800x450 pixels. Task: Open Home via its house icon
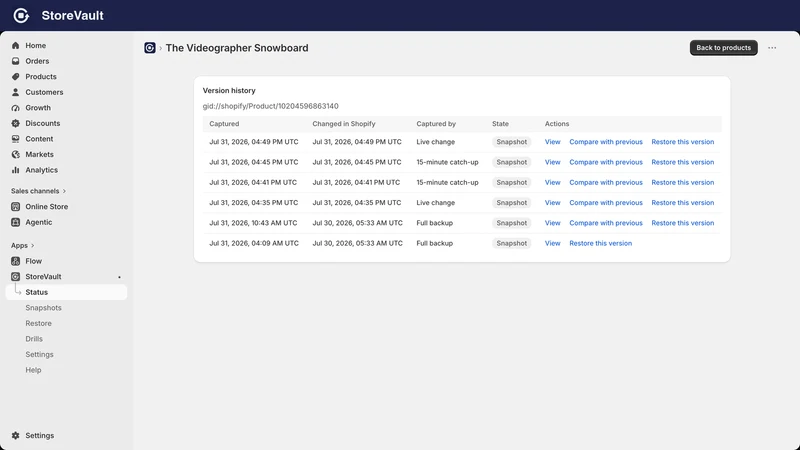click(x=15, y=45)
